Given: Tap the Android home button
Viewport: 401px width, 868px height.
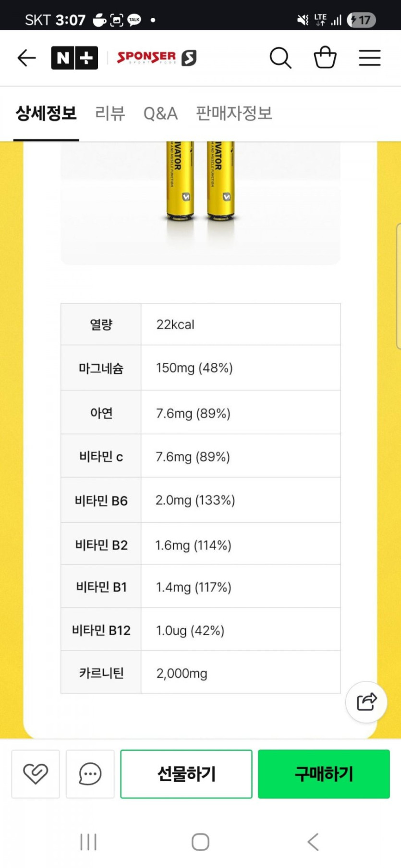Looking at the screenshot, I should pos(200,842).
